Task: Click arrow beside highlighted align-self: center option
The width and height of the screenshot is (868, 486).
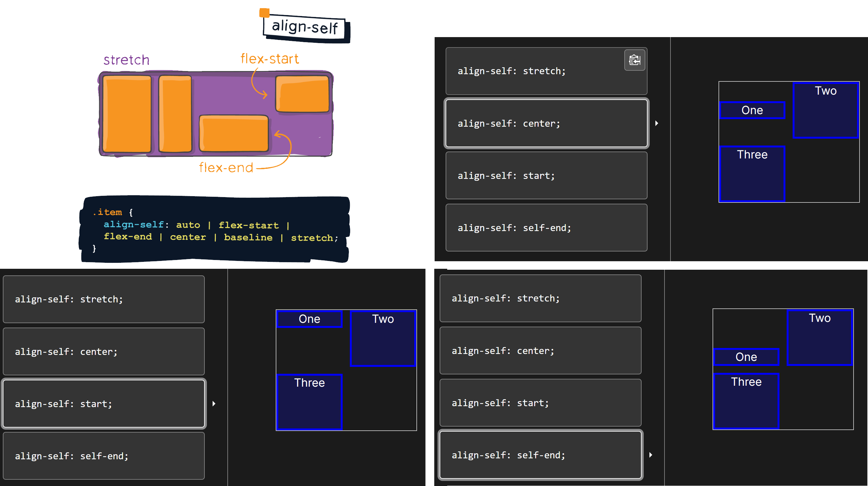Action: [x=656, y=123]
